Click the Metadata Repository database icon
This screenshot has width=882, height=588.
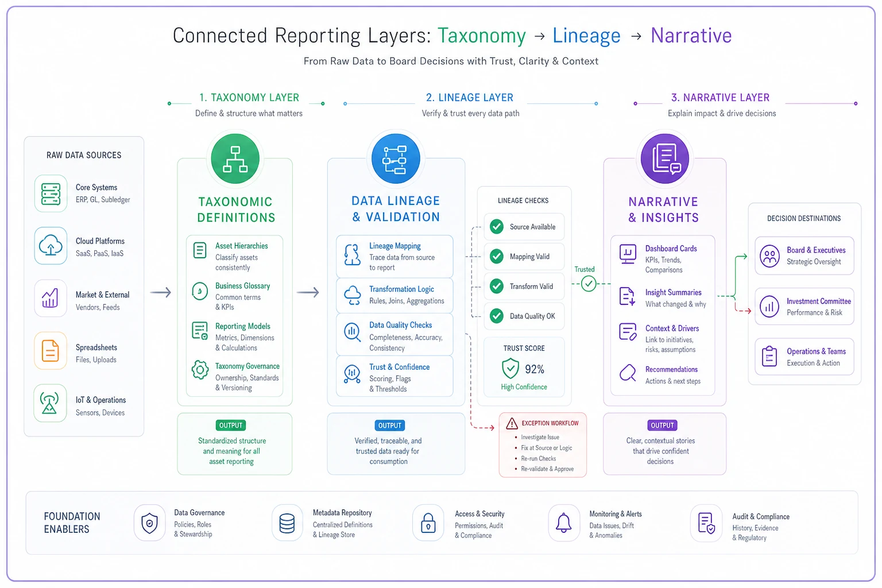pyautogui.click(x=287, y=523)
